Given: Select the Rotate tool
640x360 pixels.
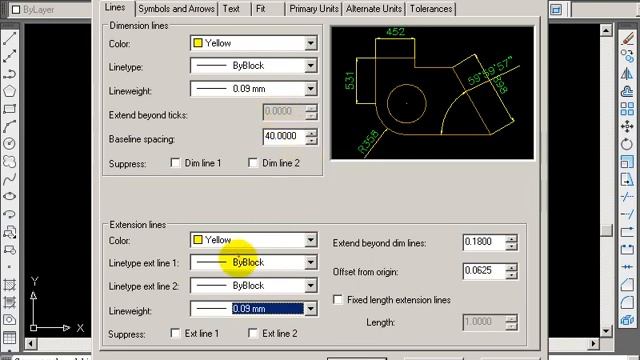Looking at the screenshot, I should click(627, 144).
